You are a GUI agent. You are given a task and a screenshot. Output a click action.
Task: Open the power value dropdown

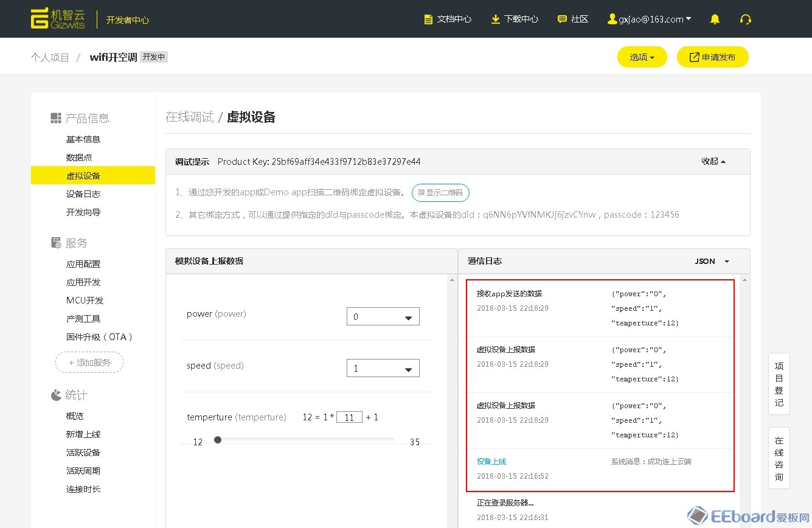click(x=383, y=316)
